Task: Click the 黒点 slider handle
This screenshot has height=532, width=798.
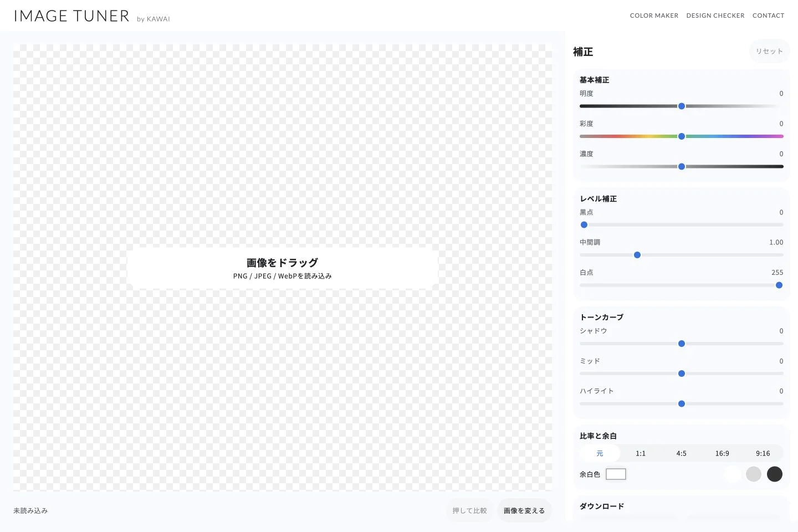Action: [x=584, y=225]
